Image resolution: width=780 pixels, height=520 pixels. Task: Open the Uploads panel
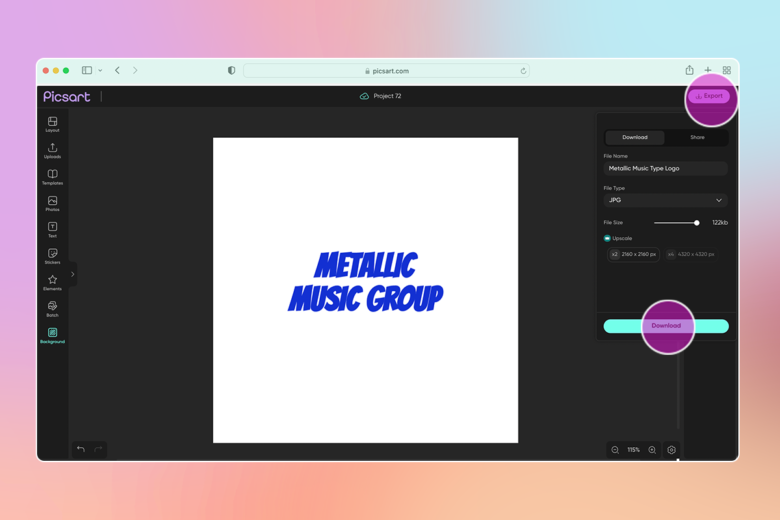click(x=52, y=150)
